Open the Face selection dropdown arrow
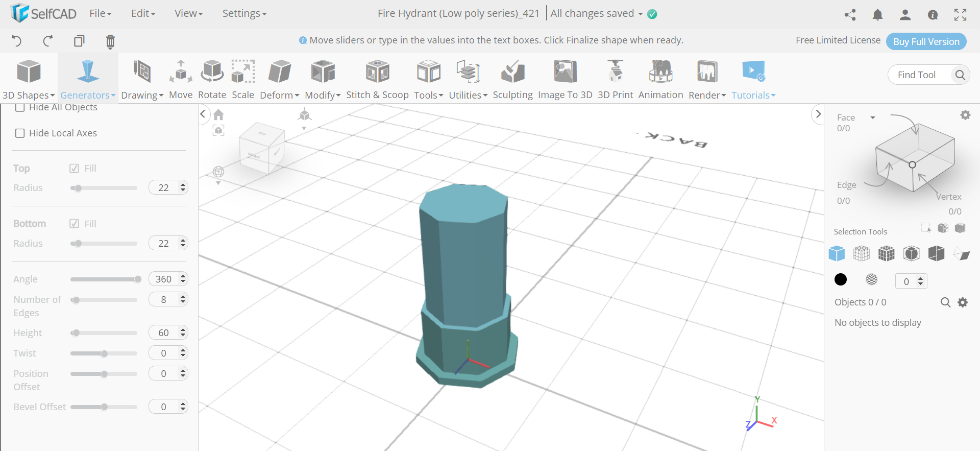 (873, 118)
